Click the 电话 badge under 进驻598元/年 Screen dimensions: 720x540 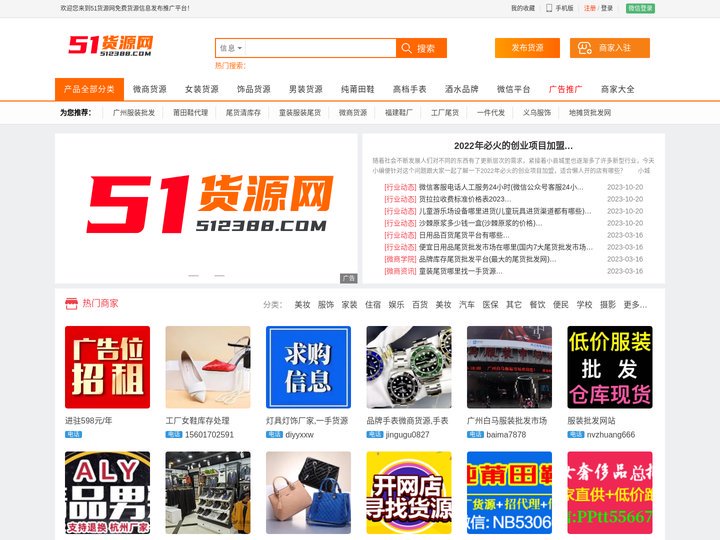73,434
